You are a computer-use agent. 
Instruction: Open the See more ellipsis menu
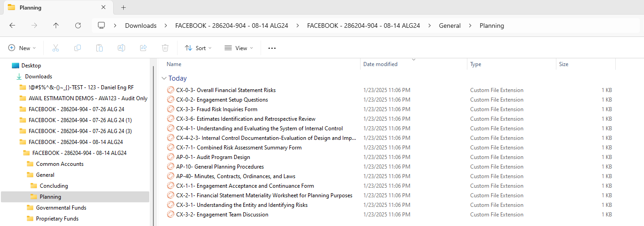[272, 48]
